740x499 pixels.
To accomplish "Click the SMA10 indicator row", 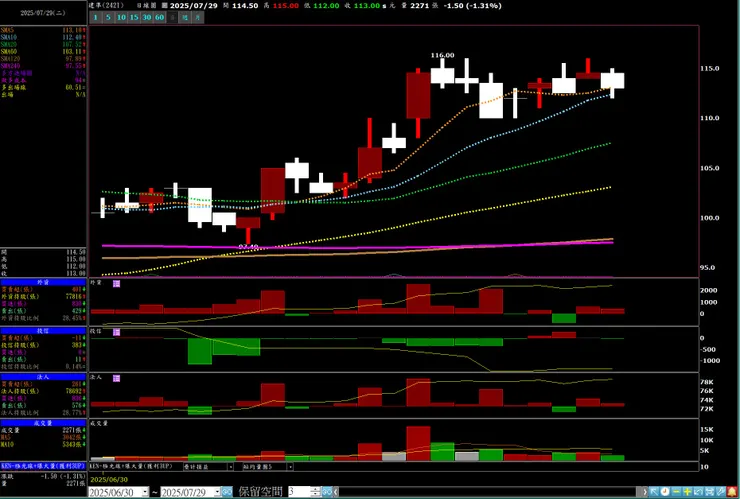I will click(x=43, y=37).
